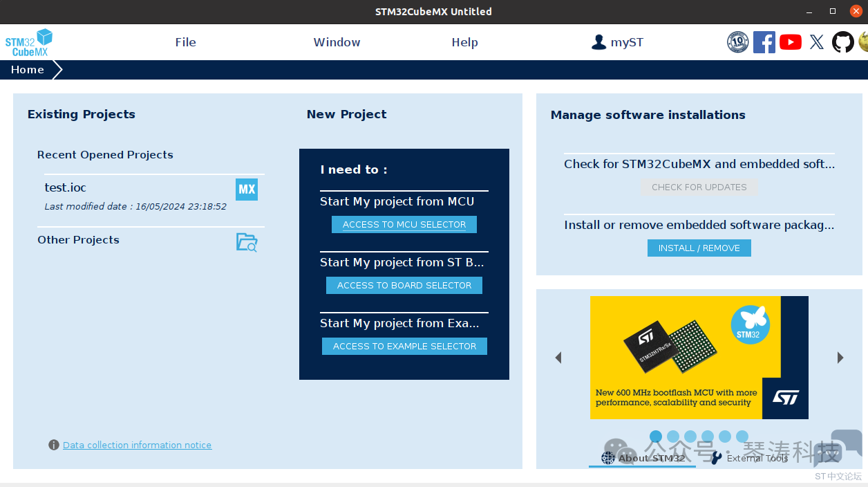Open the recent project test.ioc
Screen dimensions: 868x487
pos(66,187)
